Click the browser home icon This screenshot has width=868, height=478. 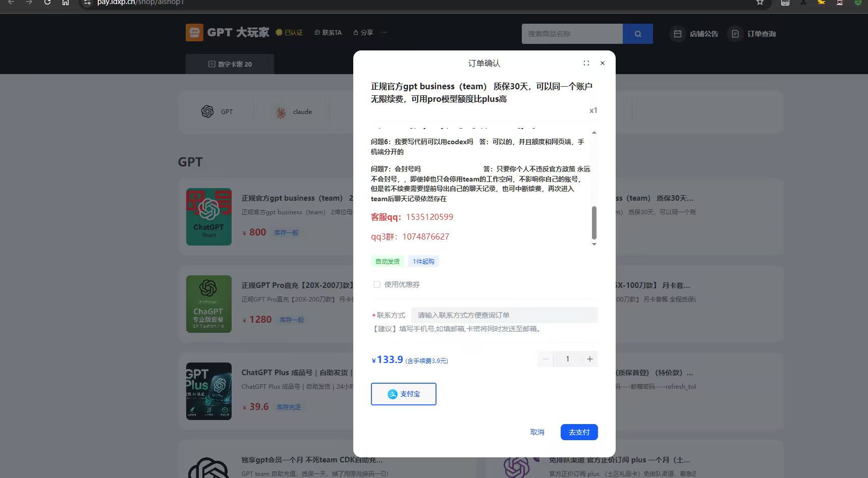[66, 3]
